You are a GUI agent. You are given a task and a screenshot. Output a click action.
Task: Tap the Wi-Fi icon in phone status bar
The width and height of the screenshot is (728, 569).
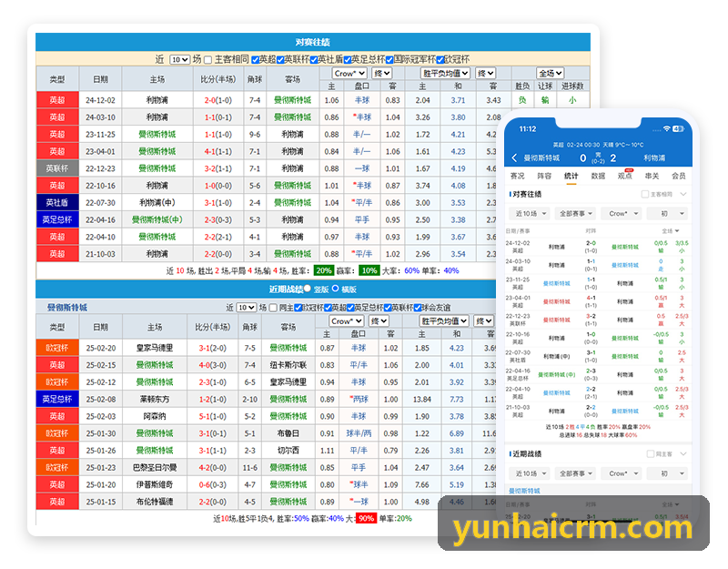[667, 128]
